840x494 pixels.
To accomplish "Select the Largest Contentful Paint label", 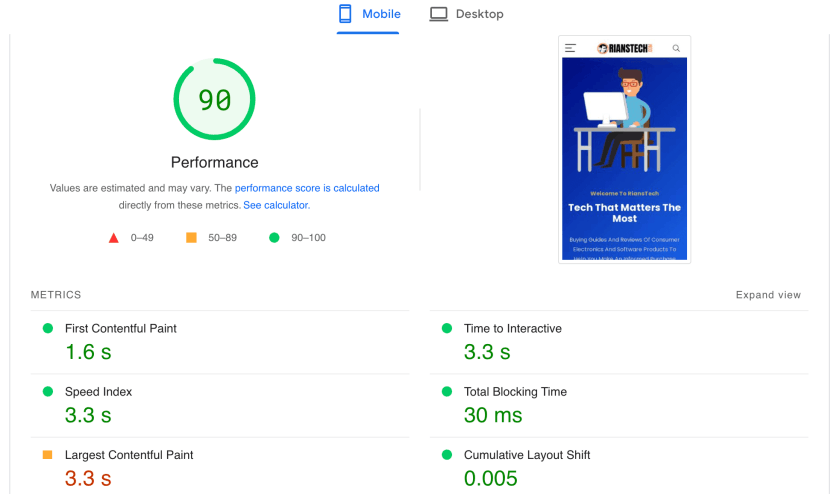I will pyautogui.click(x=129, y=455).
